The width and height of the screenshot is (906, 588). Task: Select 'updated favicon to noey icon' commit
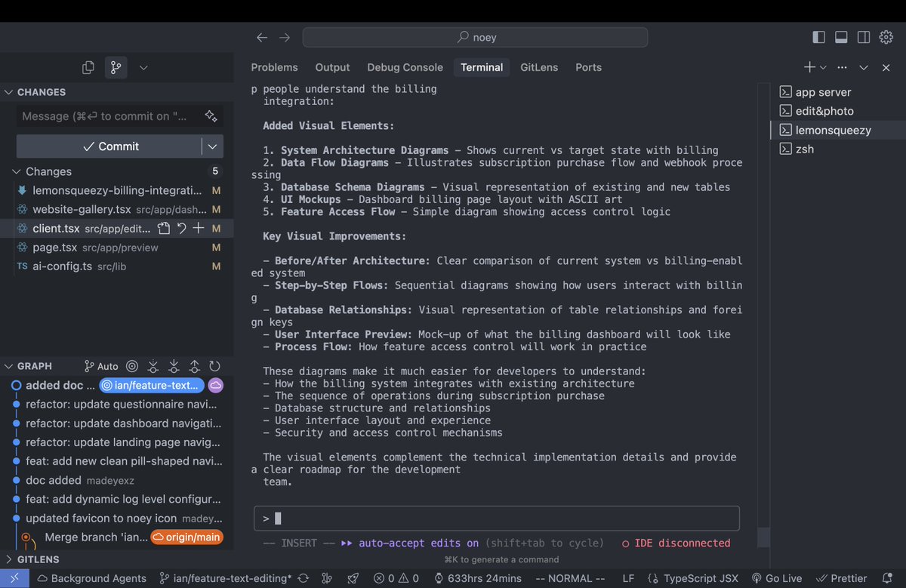[101, 518]
